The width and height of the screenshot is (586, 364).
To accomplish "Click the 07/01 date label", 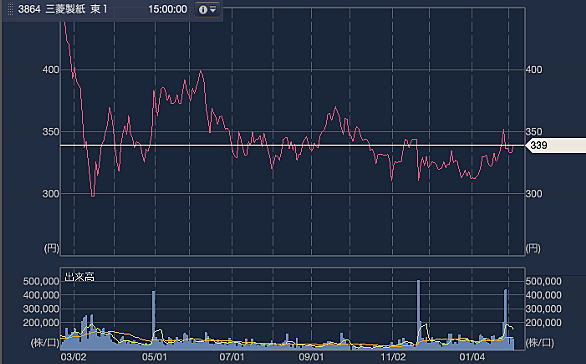I will (x=232, y=357).
